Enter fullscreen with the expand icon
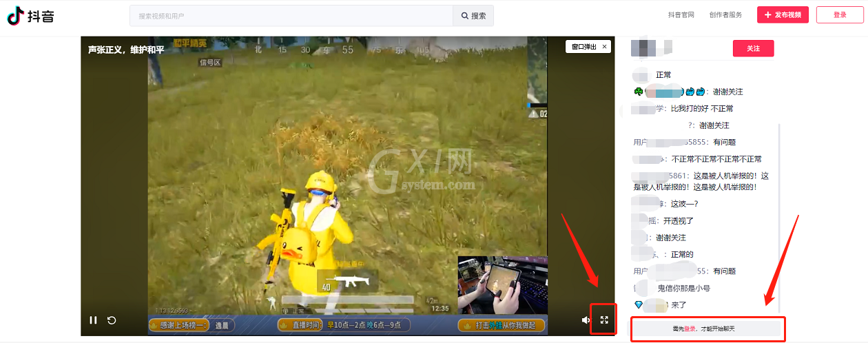868x343 pixels. [x=604, y=320]
